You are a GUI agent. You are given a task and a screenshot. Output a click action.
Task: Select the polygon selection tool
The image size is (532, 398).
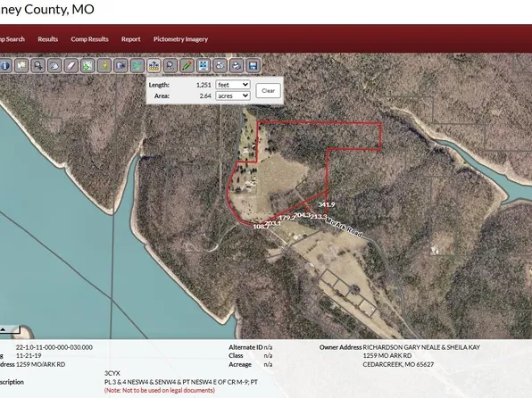point(54,65)
